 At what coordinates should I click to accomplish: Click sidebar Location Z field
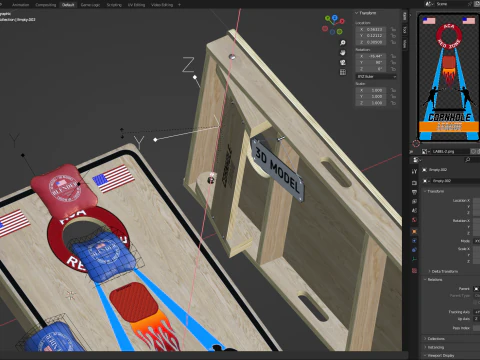371,42
